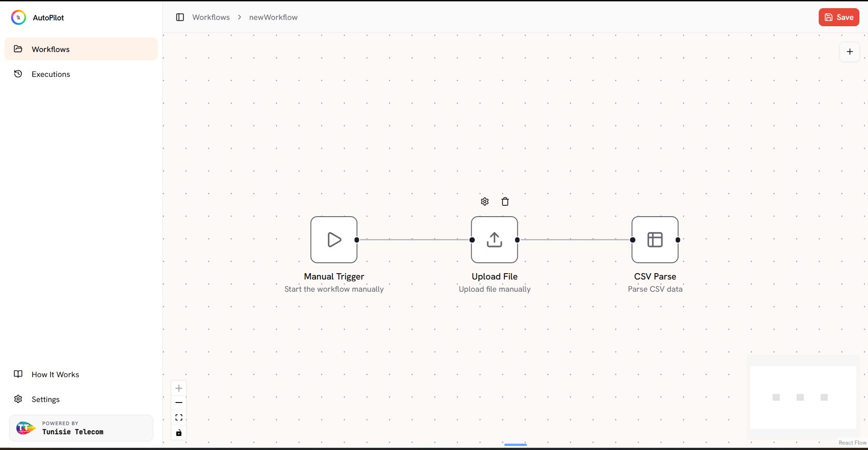Delete the Upload File node with trash icon
The image size is (868, 450).
(505, 202)
